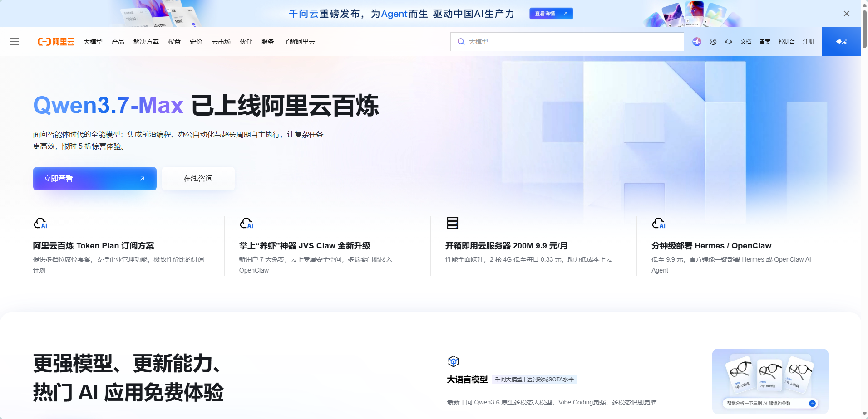Open the 控制台 link
The image size is (868, 419).
tap(787, 42)
